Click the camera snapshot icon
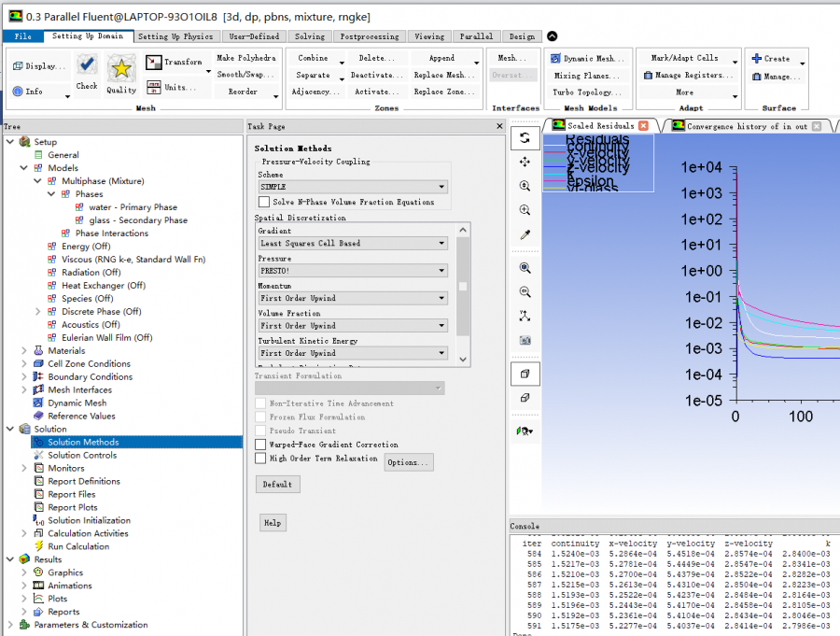840x636 pixels. click(525, 340)
